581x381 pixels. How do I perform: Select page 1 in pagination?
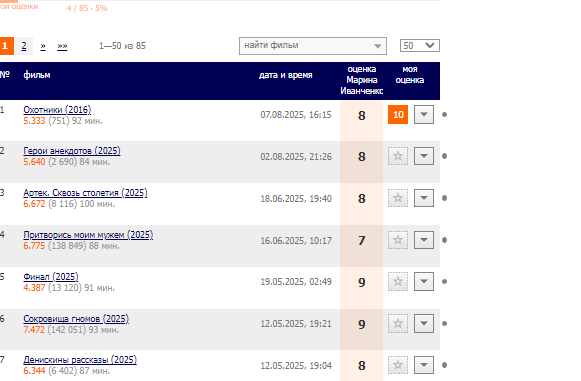click(6, 46)
